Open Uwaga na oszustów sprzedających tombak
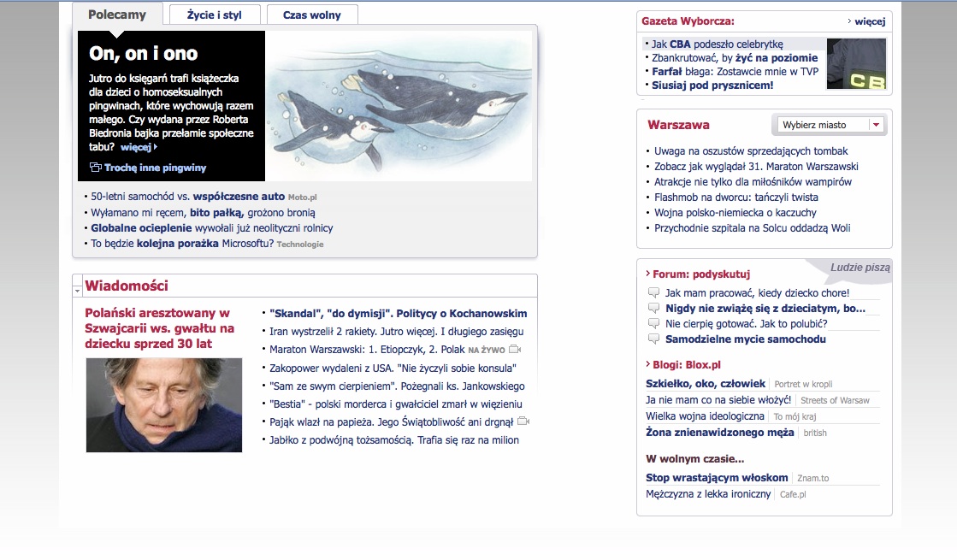The image size is (957, 560). point(752,150)
